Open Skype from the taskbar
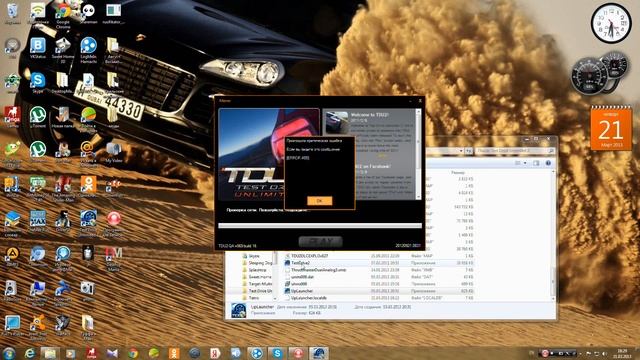The height and width of the screenshot is (360, 640). pos(277,353)
